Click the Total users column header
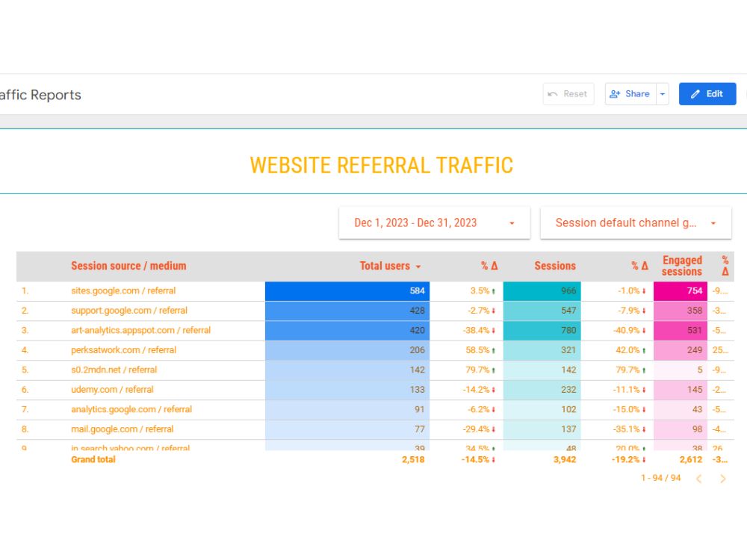747x560 pixels. pos(385,266)
